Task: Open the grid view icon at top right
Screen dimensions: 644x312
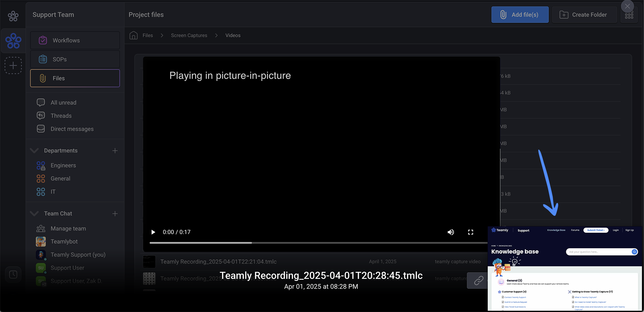Action: tap(629, 16)
